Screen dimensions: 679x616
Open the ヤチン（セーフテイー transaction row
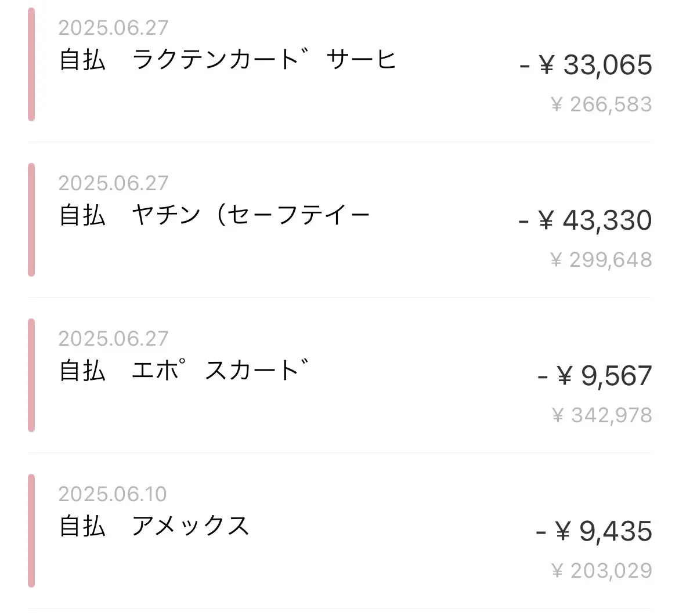click(x=340, y=219)
